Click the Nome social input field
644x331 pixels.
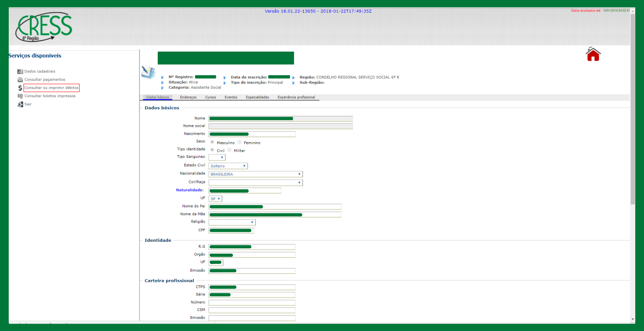(280, 126)
